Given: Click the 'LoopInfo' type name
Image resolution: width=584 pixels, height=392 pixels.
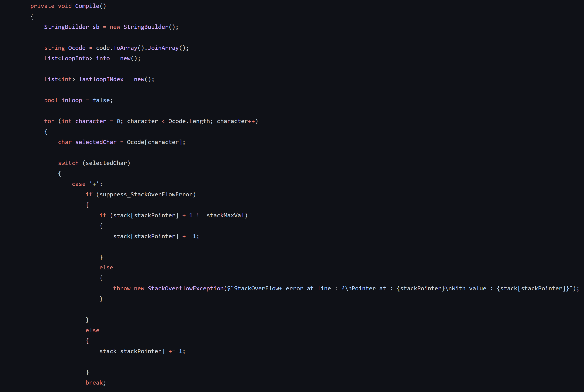Looking at the screenshot, I should point(75,58).
